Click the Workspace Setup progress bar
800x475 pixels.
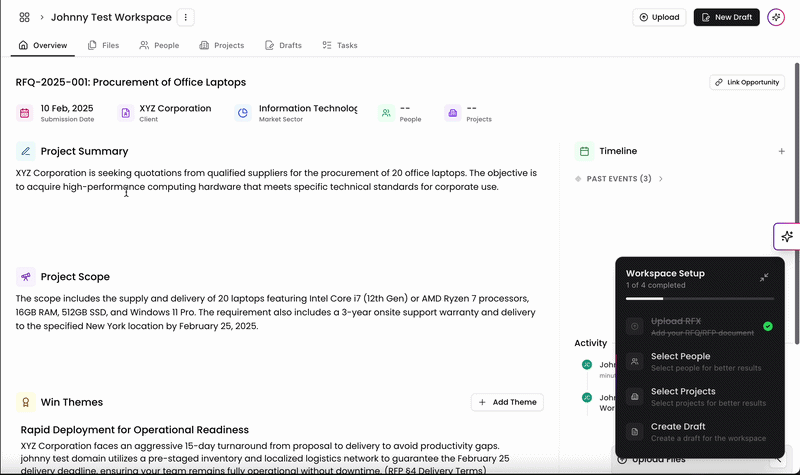[x=699, y=298]
